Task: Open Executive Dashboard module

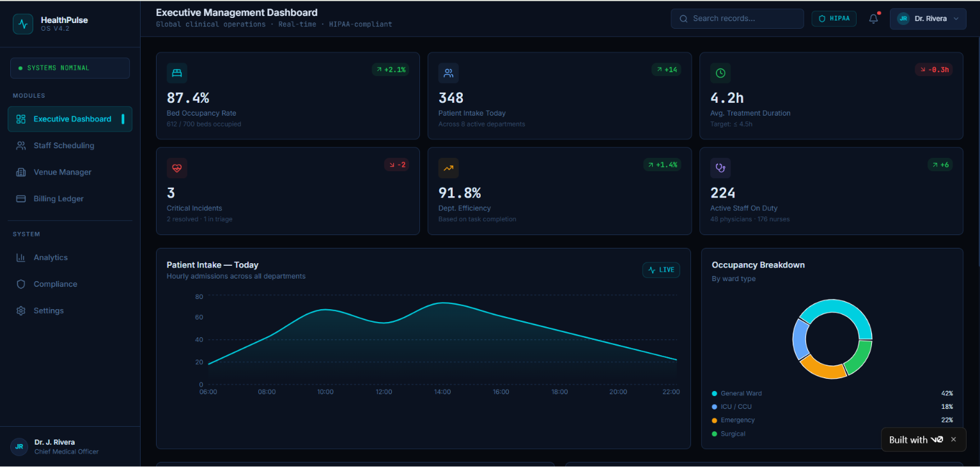Action: click(70, 119)
